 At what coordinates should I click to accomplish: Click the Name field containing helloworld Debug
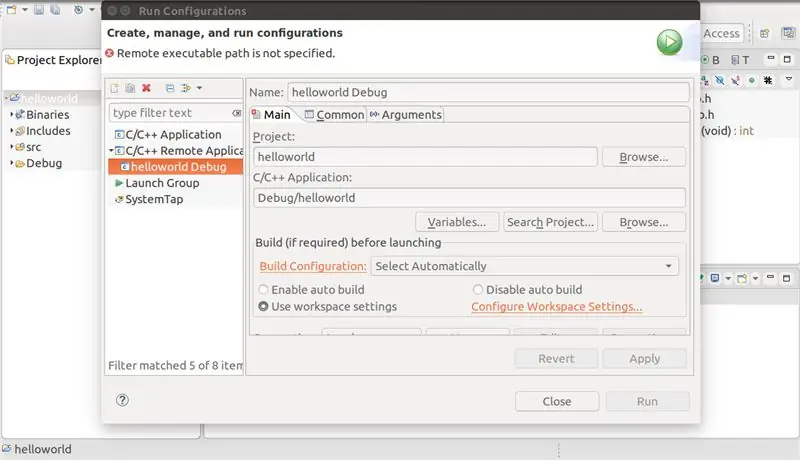(x=488, y=92)
